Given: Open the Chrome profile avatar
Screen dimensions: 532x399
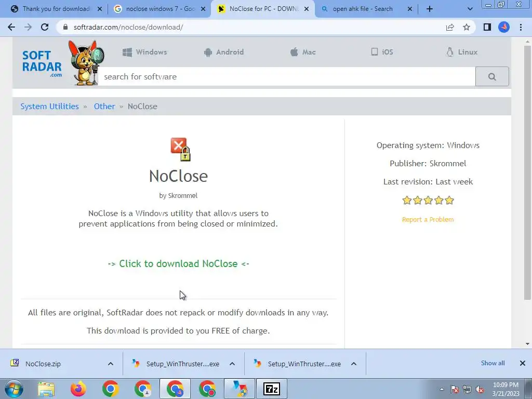Looking at the screenshot, I should [x=504, y=27].
